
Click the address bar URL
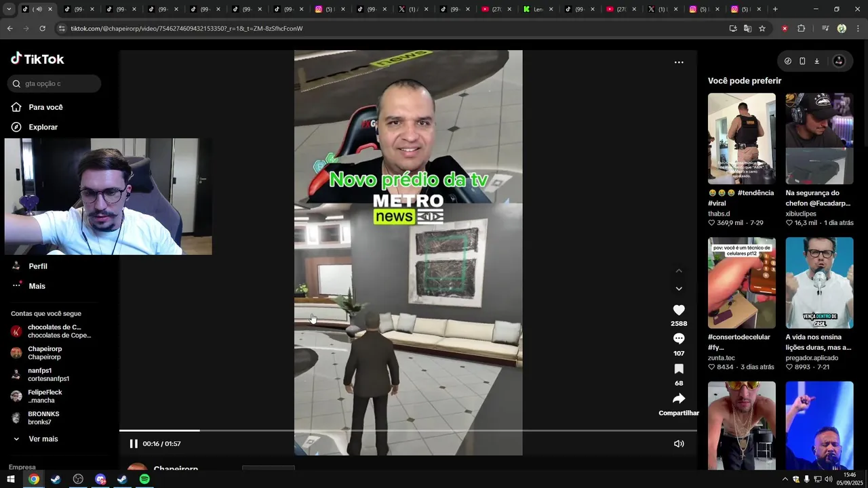click(x=186, y=28)
